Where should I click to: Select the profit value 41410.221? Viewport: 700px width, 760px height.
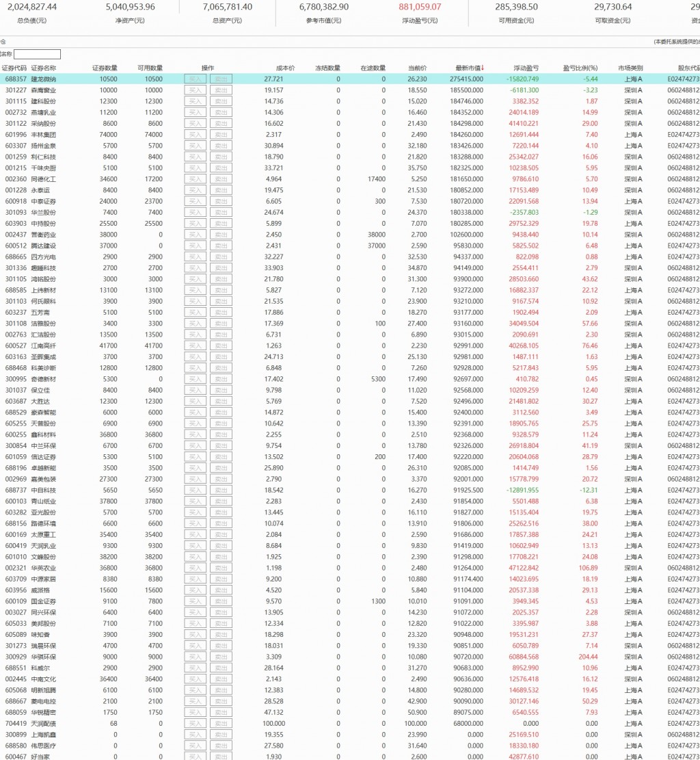coord(524,124)
